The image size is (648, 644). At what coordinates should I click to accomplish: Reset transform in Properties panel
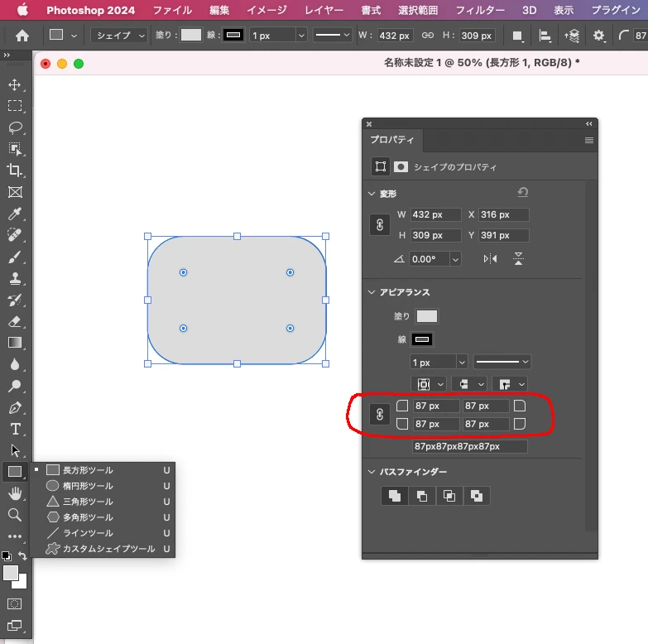[523, 193]
